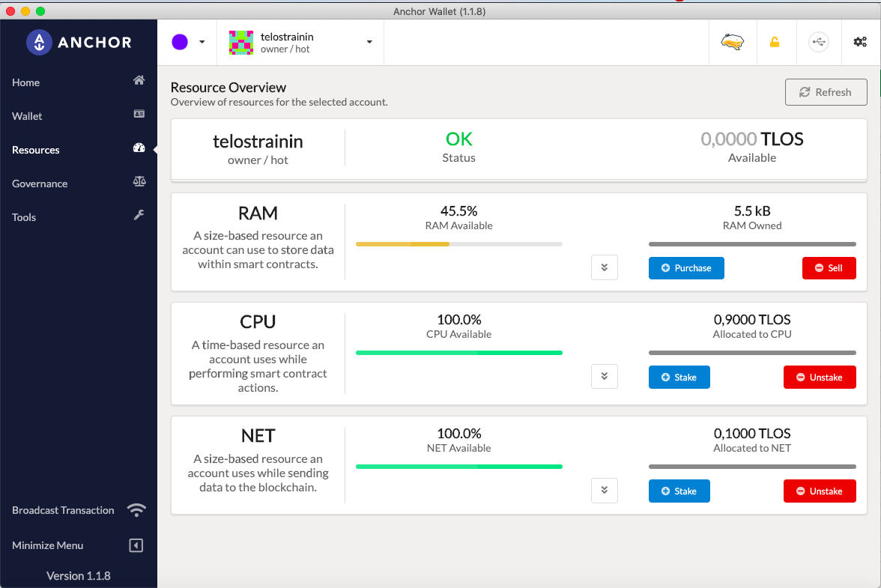Screen dimensions: 881x588
Task: Click the 0,1000 TLOS NET allocation
Action: pyautogui.click(x=752, y=434)
